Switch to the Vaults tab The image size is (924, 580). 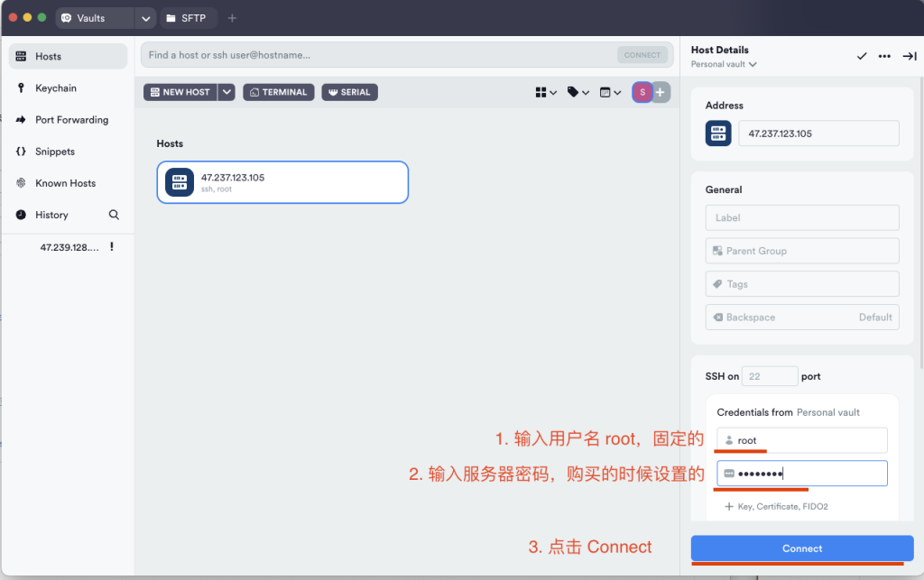95,18
